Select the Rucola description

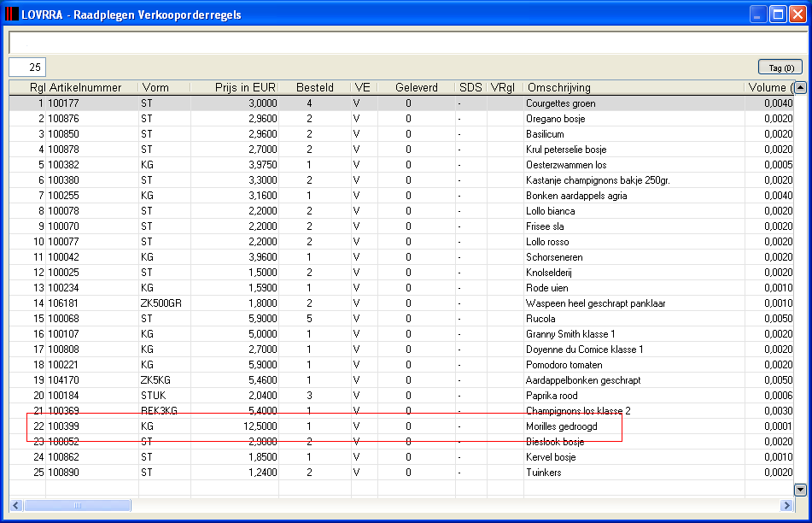click(x=540, y=319)
